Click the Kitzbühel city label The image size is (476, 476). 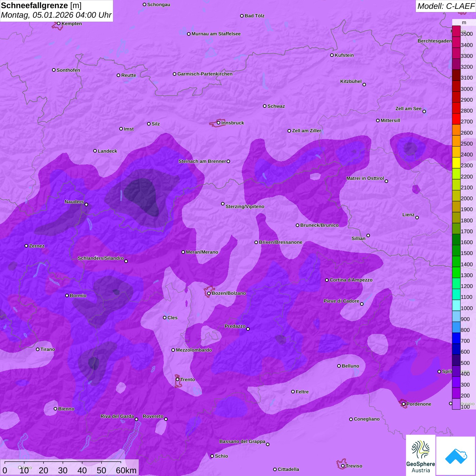pos(351,81)
